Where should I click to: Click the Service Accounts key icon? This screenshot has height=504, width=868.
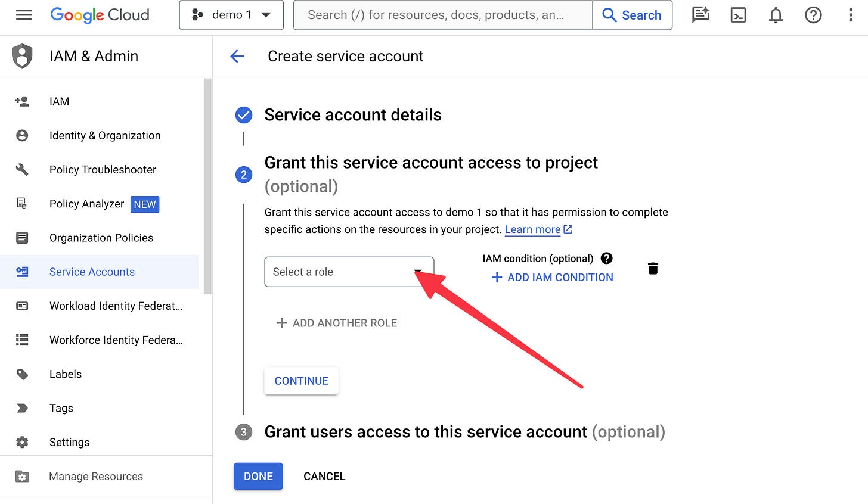pos(22,272)
